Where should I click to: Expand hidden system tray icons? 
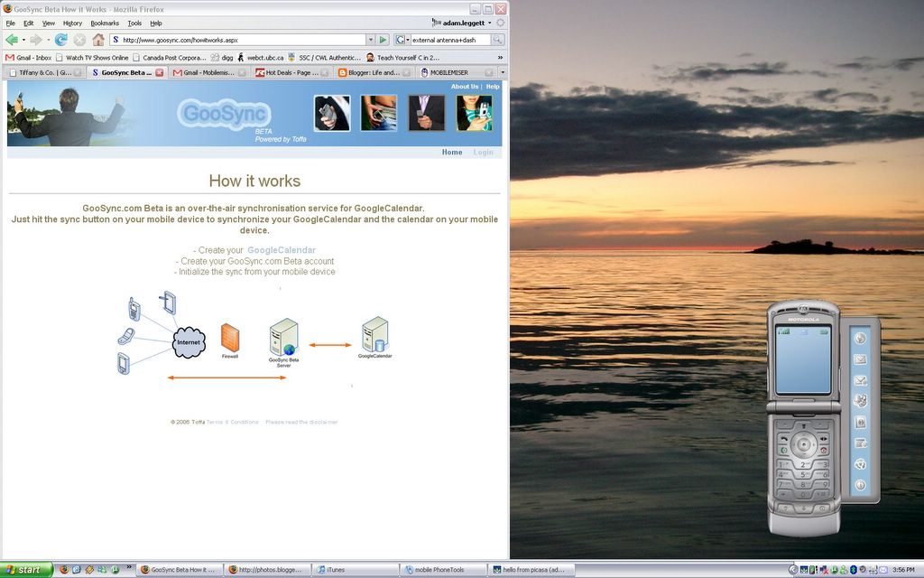pos(792,570)
